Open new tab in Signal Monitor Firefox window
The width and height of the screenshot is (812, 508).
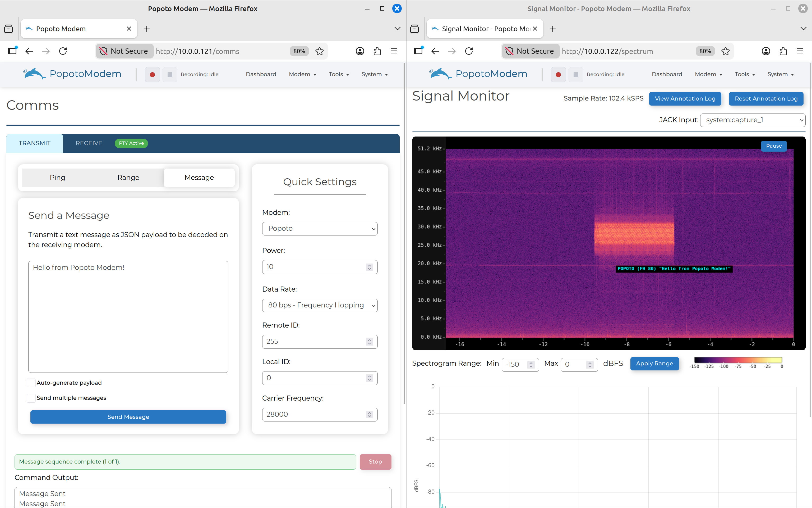coord(553,29)
